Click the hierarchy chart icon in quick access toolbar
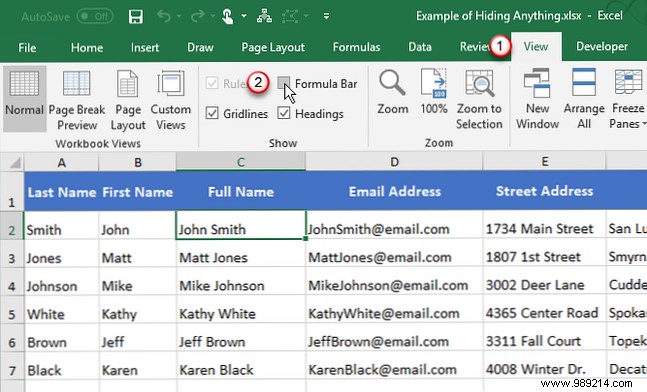The image size is (647, 392). 264,17
